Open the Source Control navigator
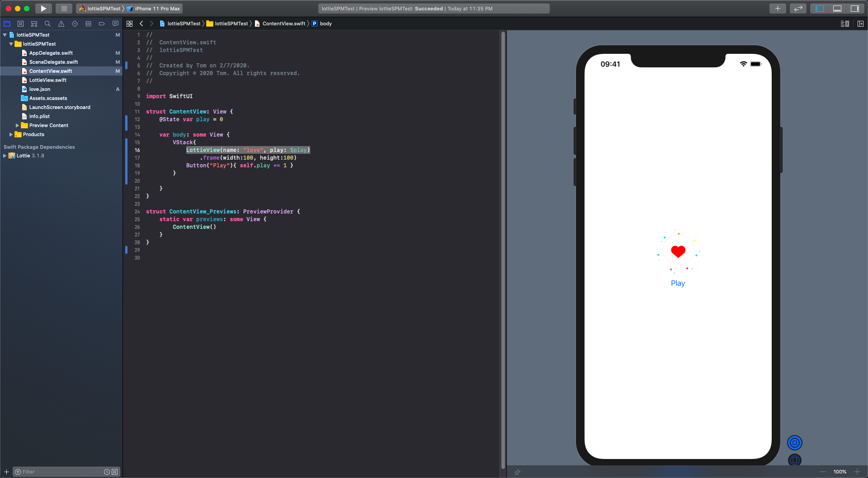Viewport: 868px width, 478px height. (x=20, y=24)
